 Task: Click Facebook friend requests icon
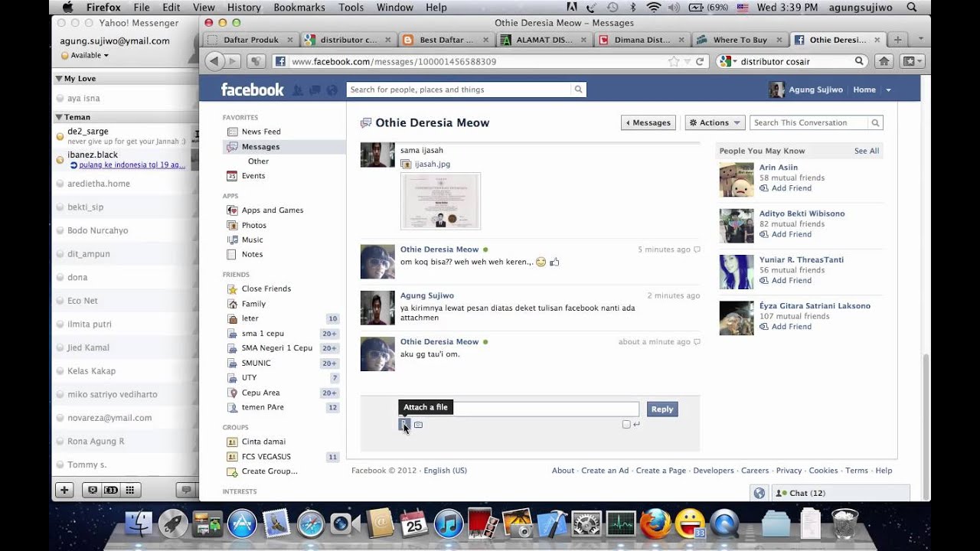(297, 90)
